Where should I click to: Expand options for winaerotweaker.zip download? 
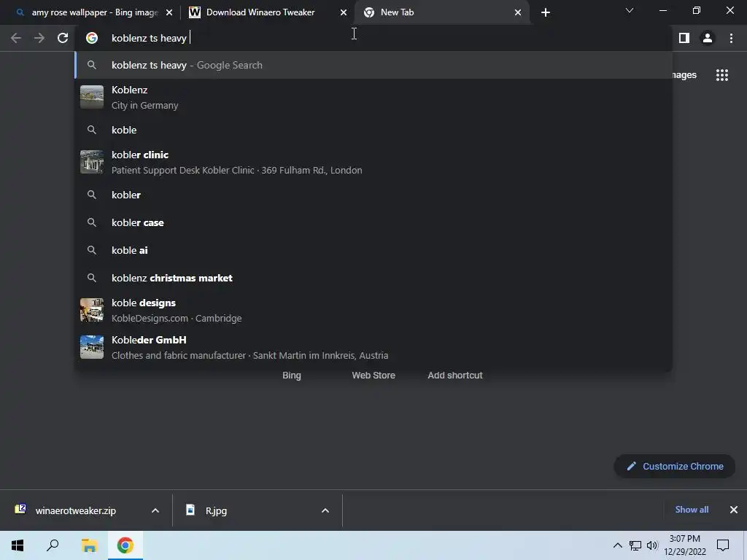pyautogui.click(x=155, y=510)
